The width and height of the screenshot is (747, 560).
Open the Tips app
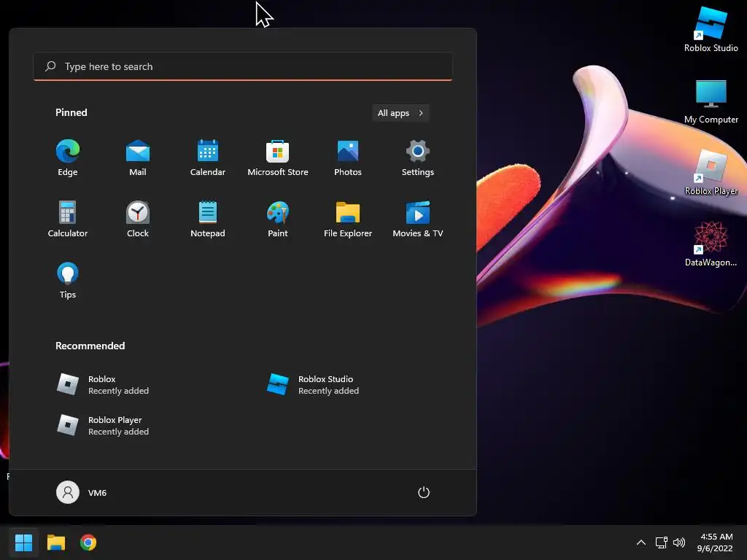click(68, 281)
